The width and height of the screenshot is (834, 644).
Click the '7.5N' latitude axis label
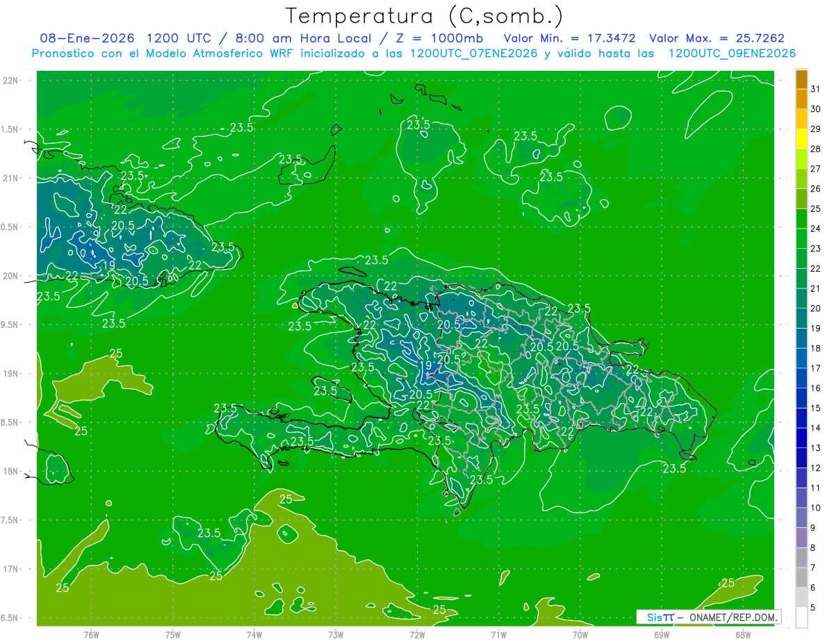click(10, 520)
